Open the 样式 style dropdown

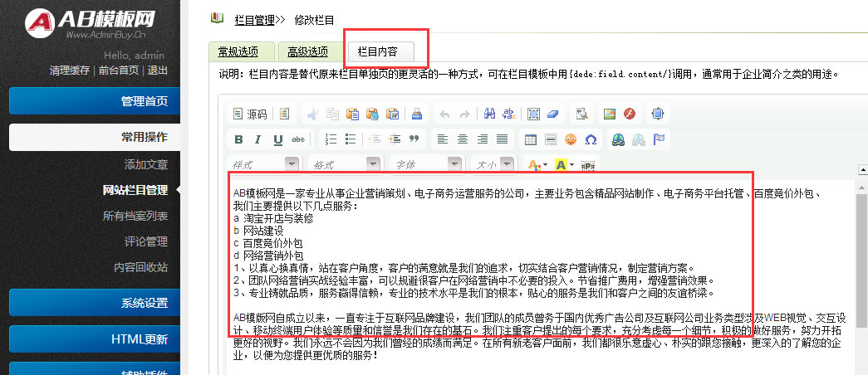264,164
